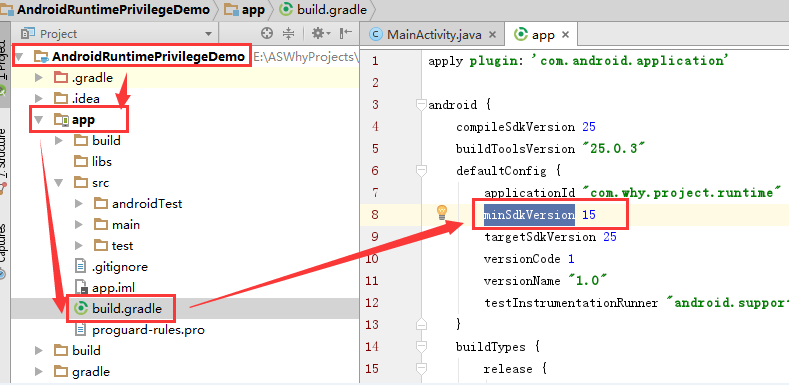Image resolution: width=789 pixels, height=385 pixels.
Task: Expand the build folder inside app
Action: 59,140
